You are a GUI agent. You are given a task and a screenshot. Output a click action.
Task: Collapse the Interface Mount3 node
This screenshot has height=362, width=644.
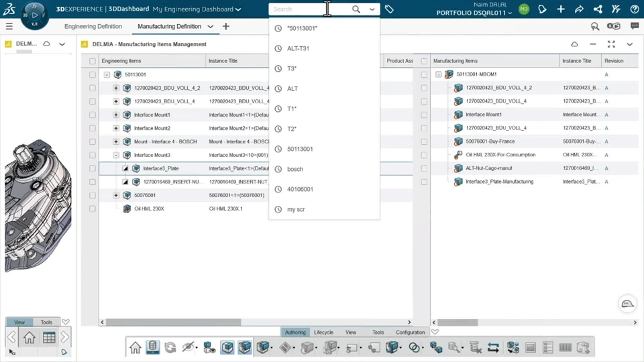pos(116,155)
